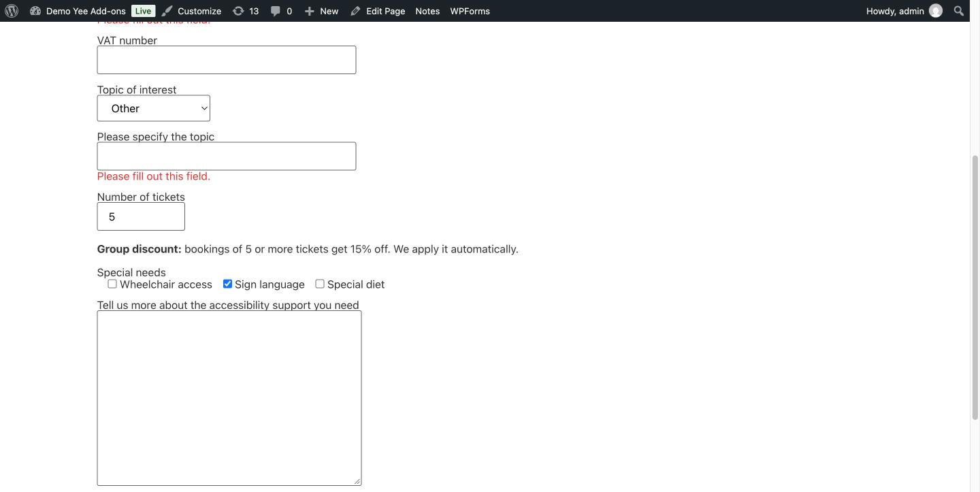Screen dimensions: 980x492
Task: View the 13 pending updates
Action: click(246, 11)
